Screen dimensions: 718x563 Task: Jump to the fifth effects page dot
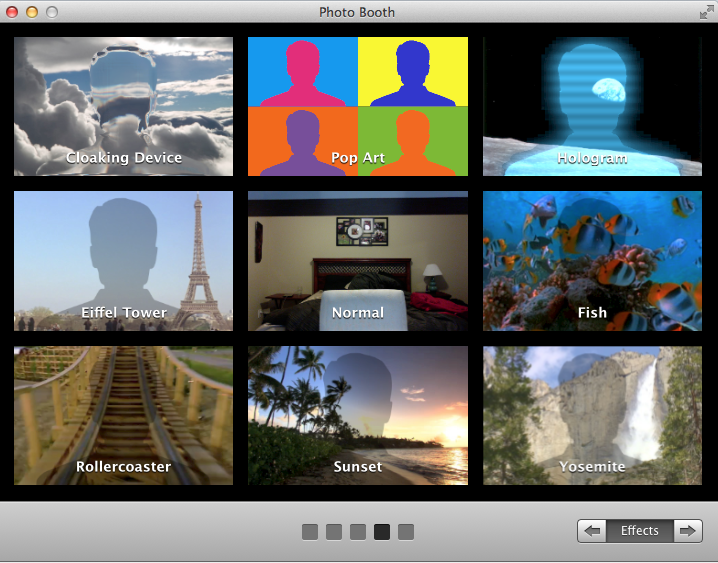(406, 532)
